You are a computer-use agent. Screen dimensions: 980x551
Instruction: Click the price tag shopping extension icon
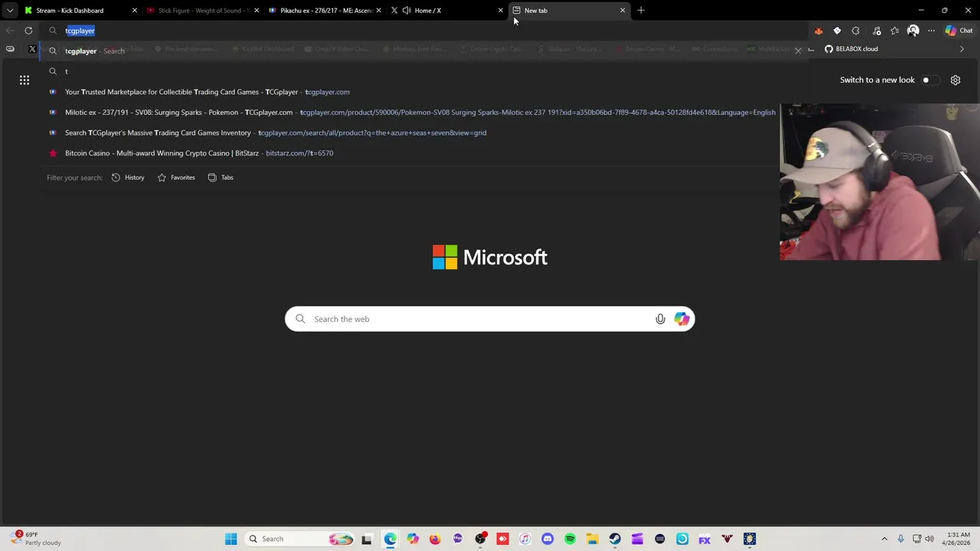[x=837, y=31]
